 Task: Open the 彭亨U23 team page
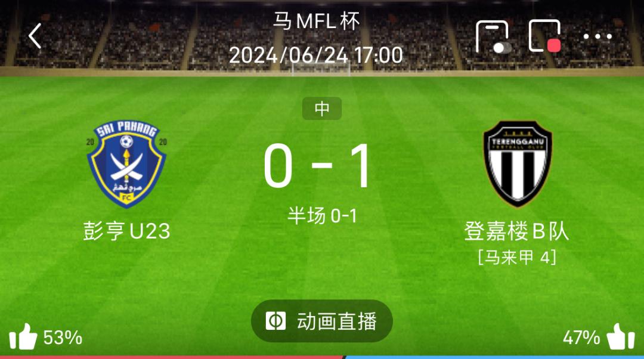tap(126, 231)
